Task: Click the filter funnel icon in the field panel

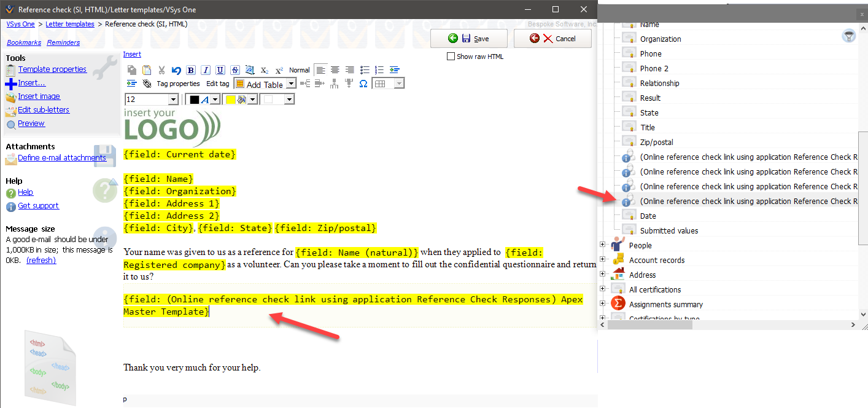Action: point(848,36)
